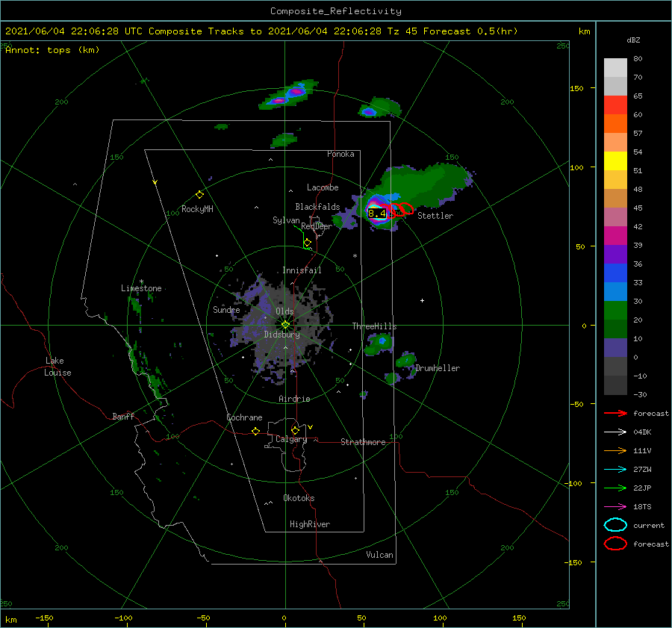Click the Stettler city label
The width and height of the screenshot is (672, 628).
pyautogui.click(x=435, y=216)
